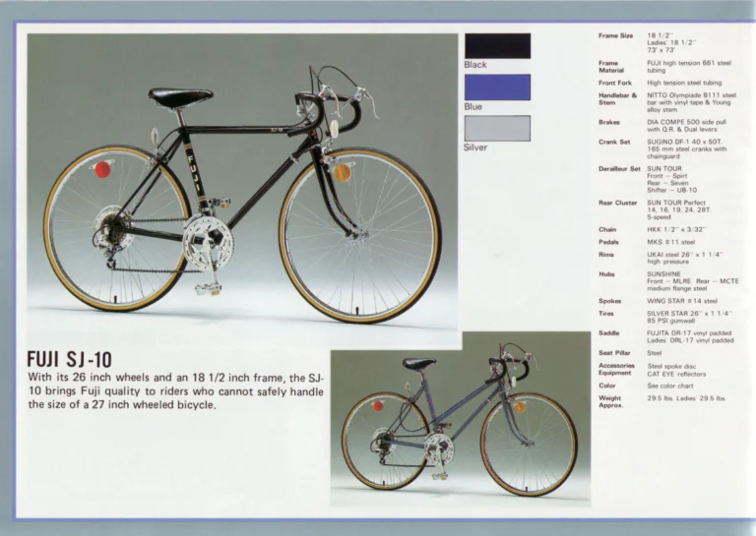Click the 'Weight Approx.' spec label
This screenshot has width=756, height=536.
click(611, 401)
